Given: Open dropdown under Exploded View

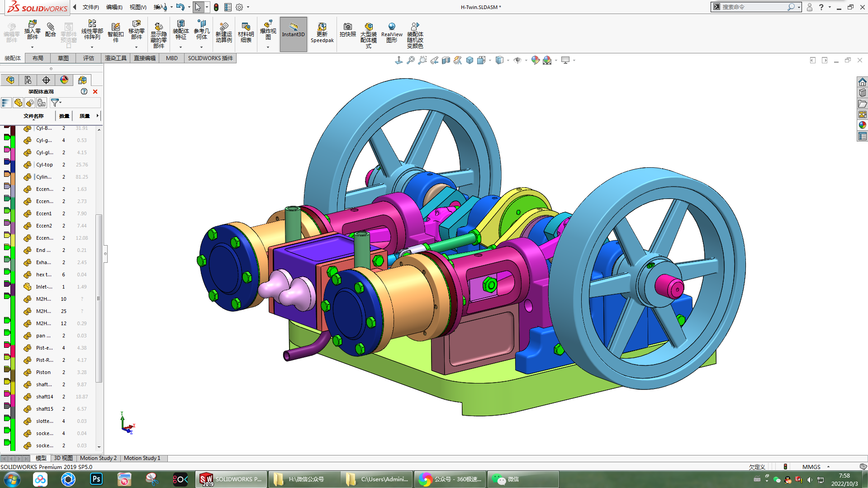Looking at the screenshot, I should click(268, 47).
